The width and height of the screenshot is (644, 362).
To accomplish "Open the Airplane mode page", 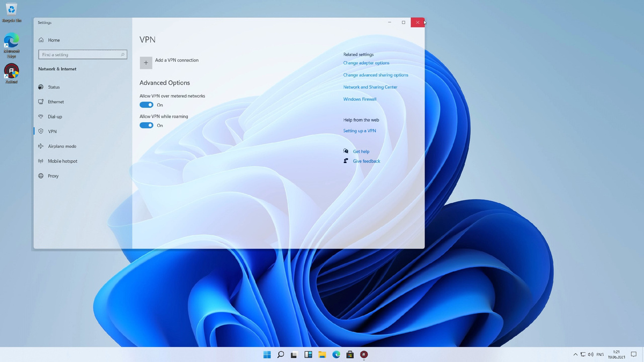I will pos(57,146).
